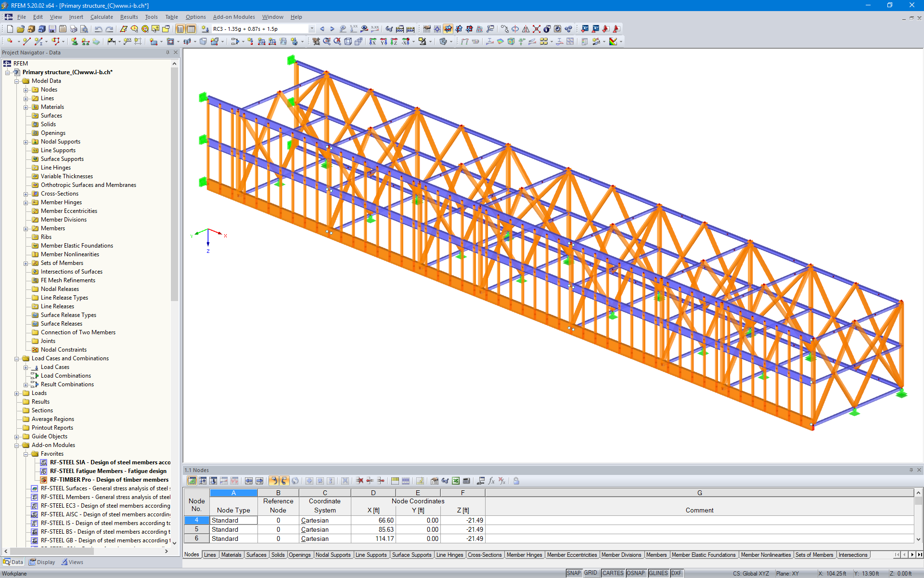The width and height of the screenshot is (924, 578).
Task: Click the X coordinate cell 85.63
Action: pos(373,529)
